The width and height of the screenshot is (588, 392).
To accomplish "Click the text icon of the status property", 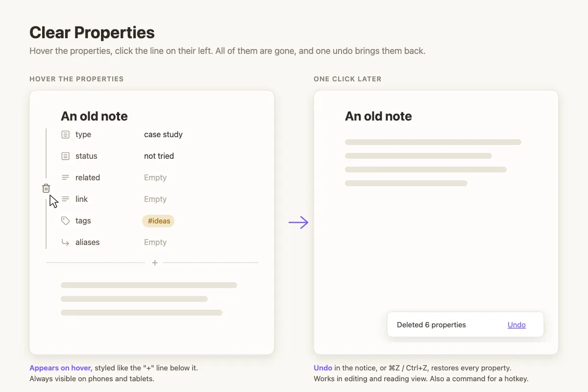I will (x=65, y=156).
